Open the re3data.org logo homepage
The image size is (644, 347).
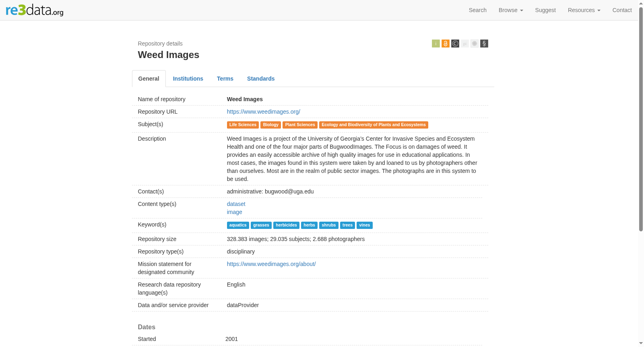pyautogui.click(x=35, y=10)
